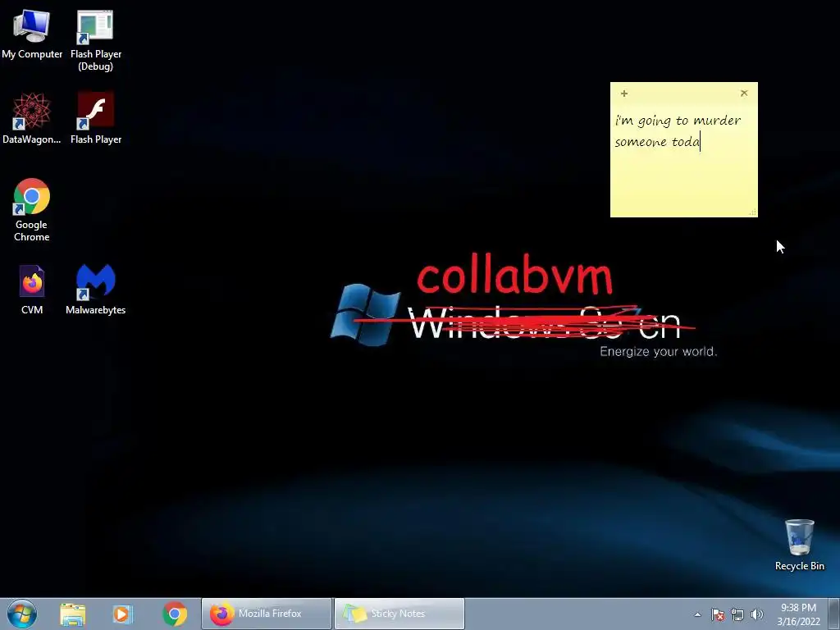Viewport: 840px width, 630px height.
Task: Click inside the sticky note text area
Action: (x=683, y=161)
